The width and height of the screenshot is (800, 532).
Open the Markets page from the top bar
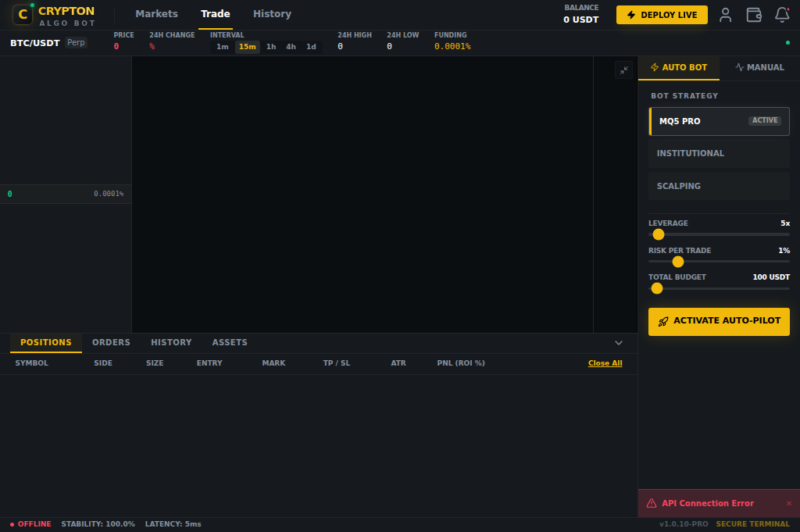(156, 13)
